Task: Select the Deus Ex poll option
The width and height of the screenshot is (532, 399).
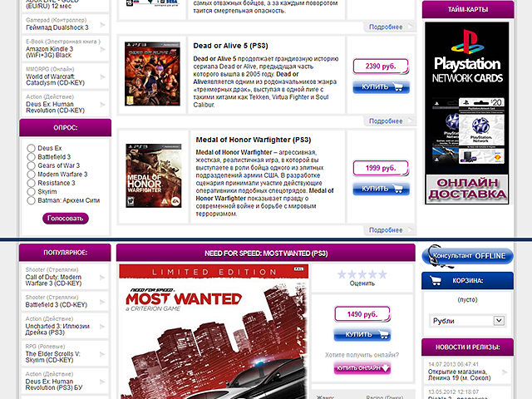Action: tap(31, 148)
